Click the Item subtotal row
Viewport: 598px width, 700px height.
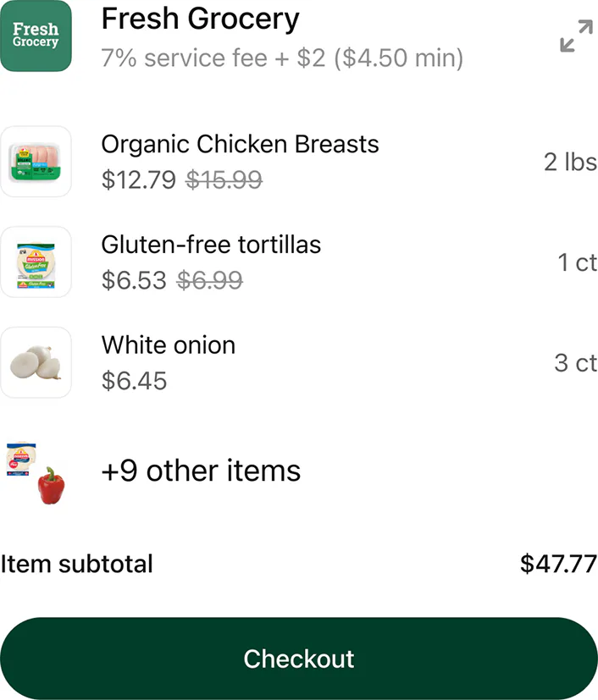pos(76,564)
